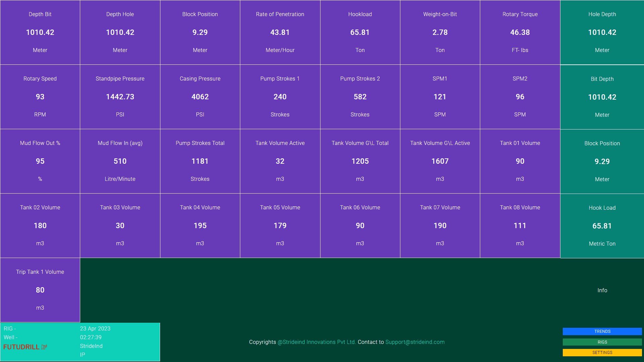
Task: Open the @Strideind Innovations Pvt Ltd. link
Action: click(316, 342)
